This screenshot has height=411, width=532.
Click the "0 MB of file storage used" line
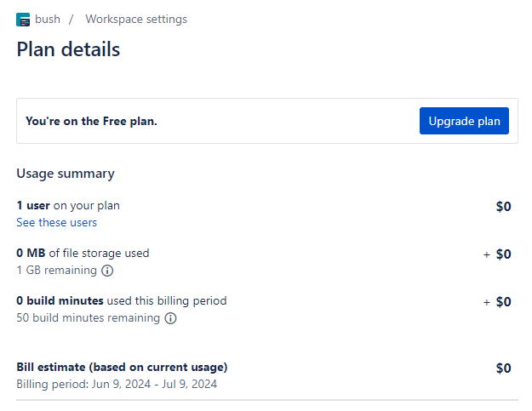click(83, 253)
